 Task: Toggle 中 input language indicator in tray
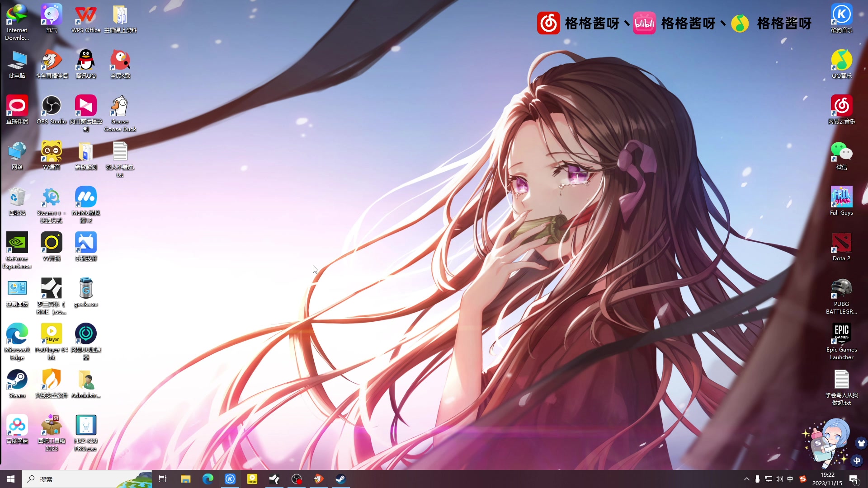point(790,479)
